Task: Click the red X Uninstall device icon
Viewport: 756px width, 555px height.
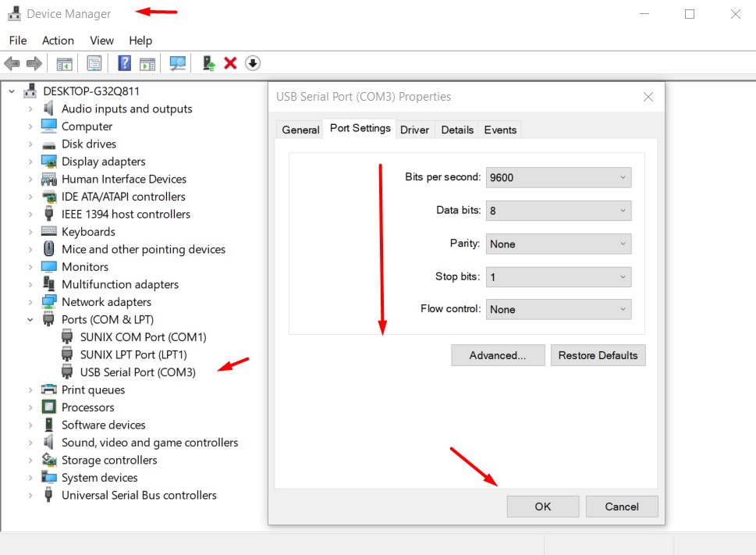Action: [x=230, y=63]
